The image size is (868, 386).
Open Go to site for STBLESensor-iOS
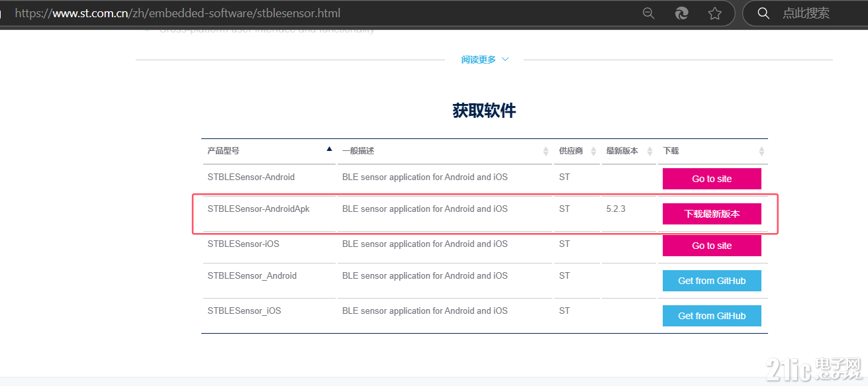tap(712, 246)
